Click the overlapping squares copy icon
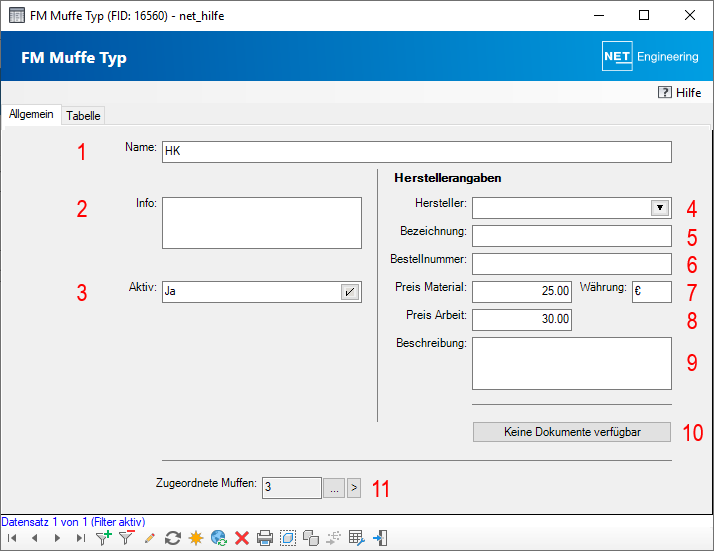This screenshot has width=714, height=551. click(311, 538)
